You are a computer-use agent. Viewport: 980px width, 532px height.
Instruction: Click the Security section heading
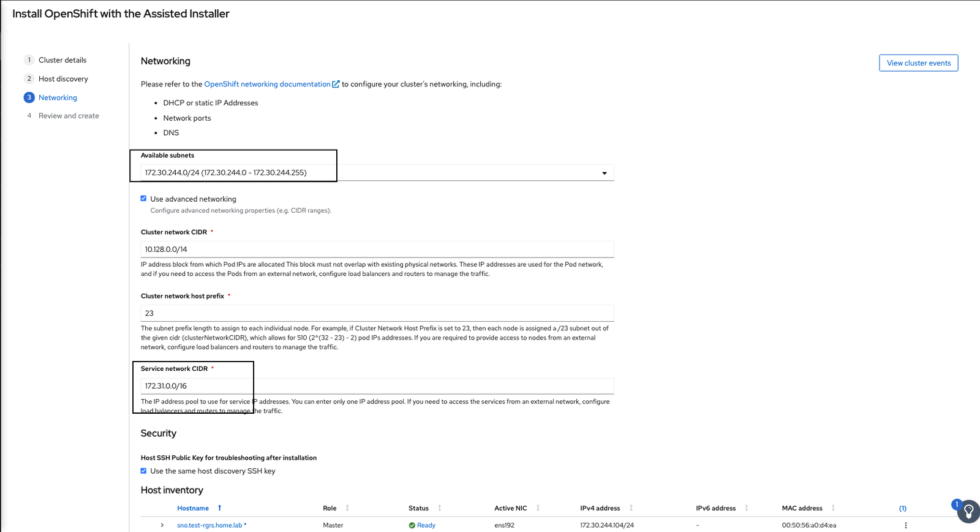(159, 433)
